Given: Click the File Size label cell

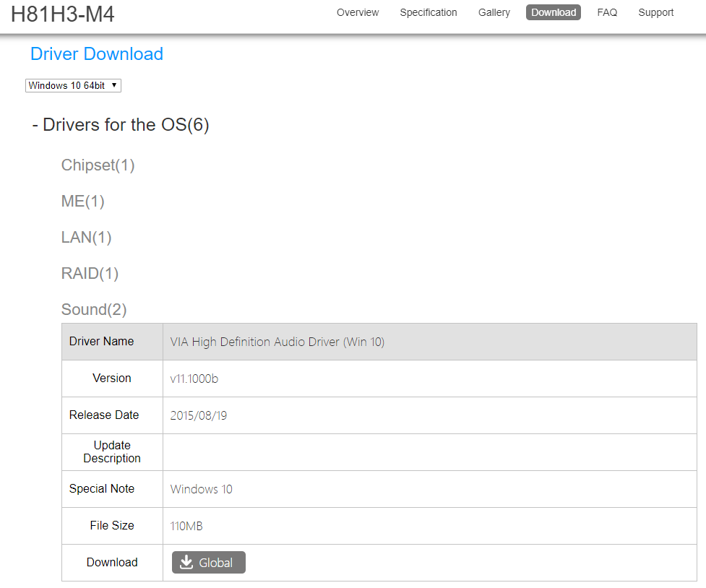Looking at the screenshot, I should [112, 526].
